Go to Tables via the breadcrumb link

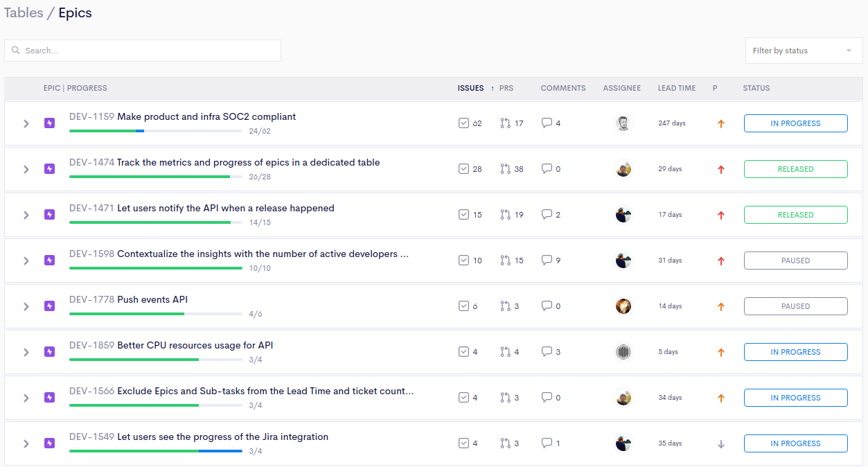tap(24, 13)
